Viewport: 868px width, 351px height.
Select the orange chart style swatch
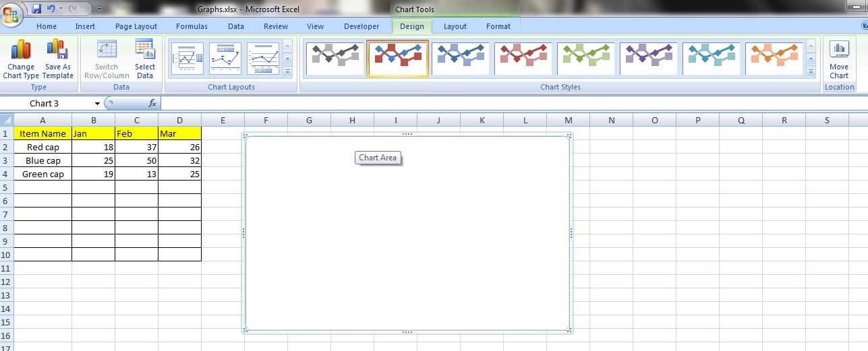coord(774,59)
